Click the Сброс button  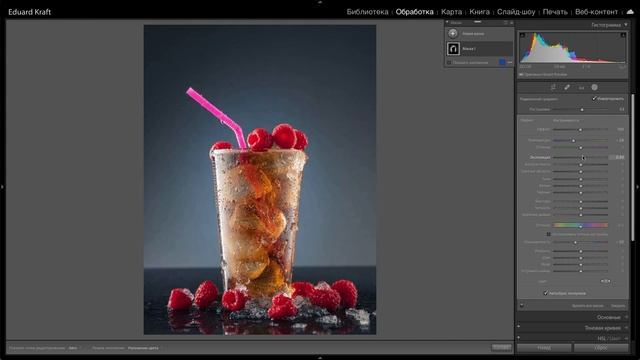(x=601, y=348)
